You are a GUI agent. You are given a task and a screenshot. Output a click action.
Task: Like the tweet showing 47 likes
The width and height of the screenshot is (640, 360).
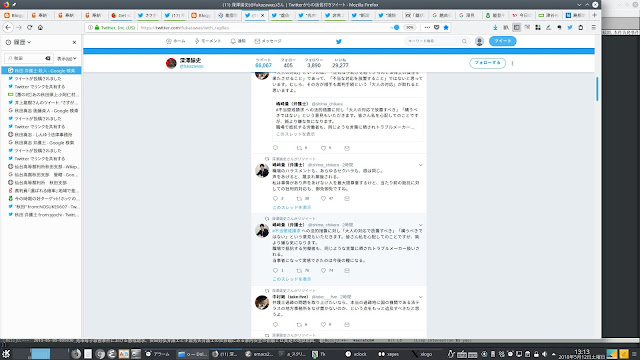coord(323,198)
